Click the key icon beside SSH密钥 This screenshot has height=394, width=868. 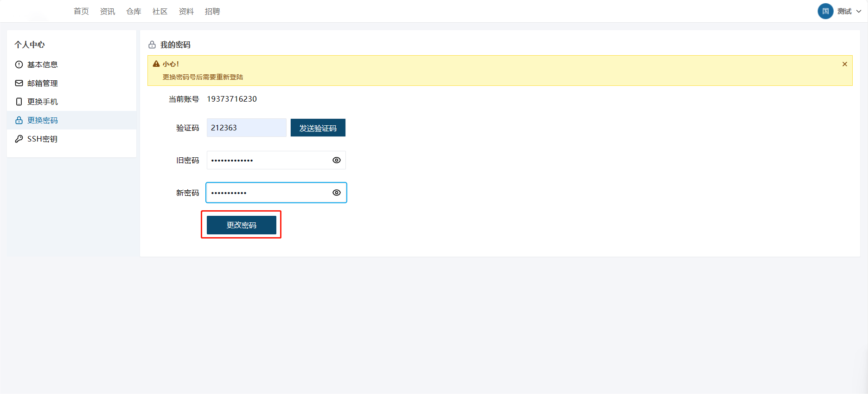(x=19, y=139)
